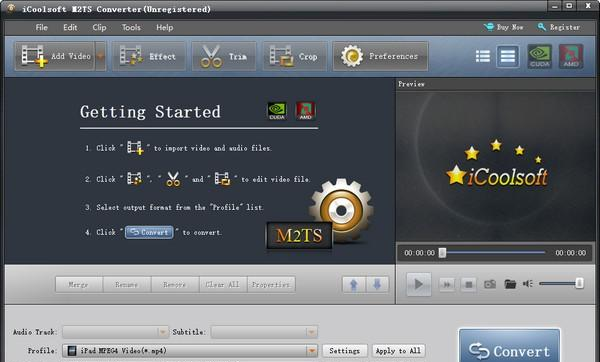Click the small Convert button in step 4

(149, 232)
